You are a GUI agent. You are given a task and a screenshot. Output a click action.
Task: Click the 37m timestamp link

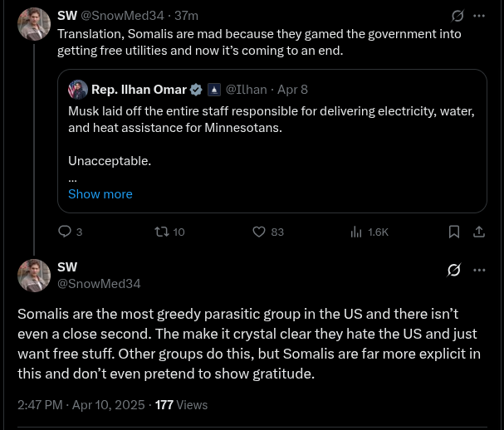click(186, 15)
